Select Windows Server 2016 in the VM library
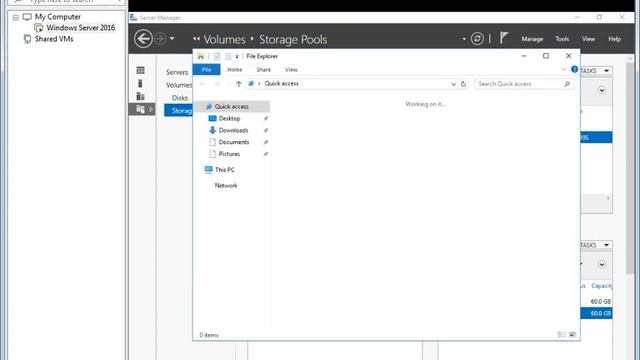This screenshot has height=360, width=640. tap(80, 28)
